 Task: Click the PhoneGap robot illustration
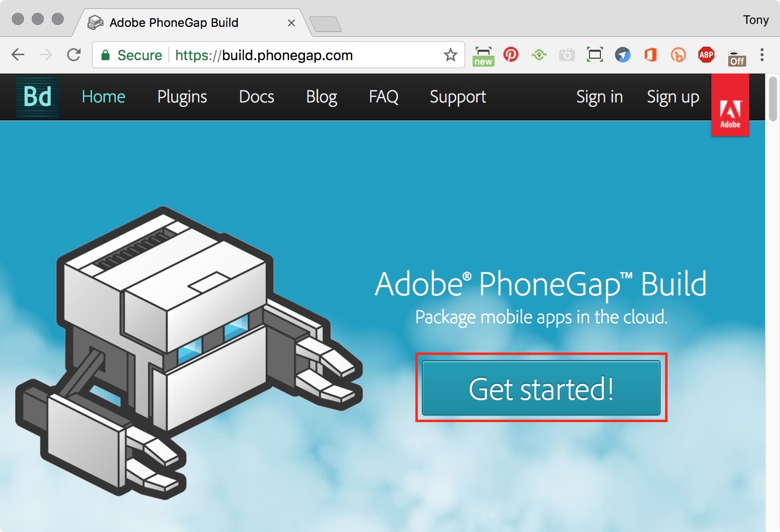(x=189, y=352)
